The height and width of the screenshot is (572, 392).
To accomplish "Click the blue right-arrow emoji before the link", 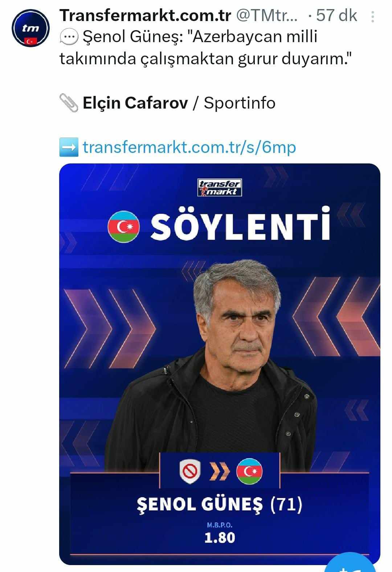I will coord(69,147).
